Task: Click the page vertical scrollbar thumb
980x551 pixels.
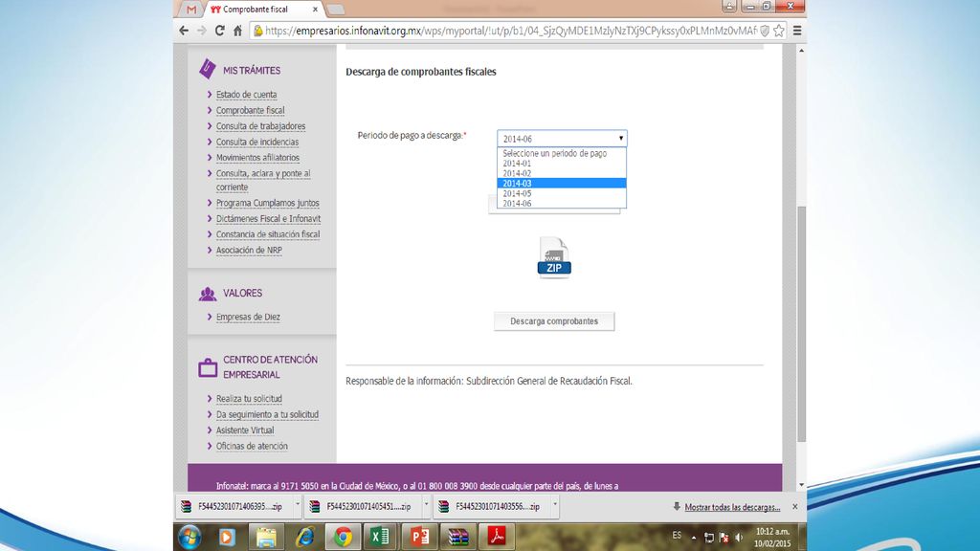Action: [x=801, y=323]
